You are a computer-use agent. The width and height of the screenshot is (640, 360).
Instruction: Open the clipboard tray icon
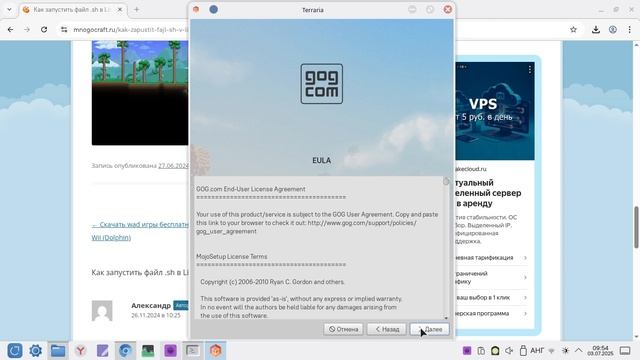coord(481,351)
